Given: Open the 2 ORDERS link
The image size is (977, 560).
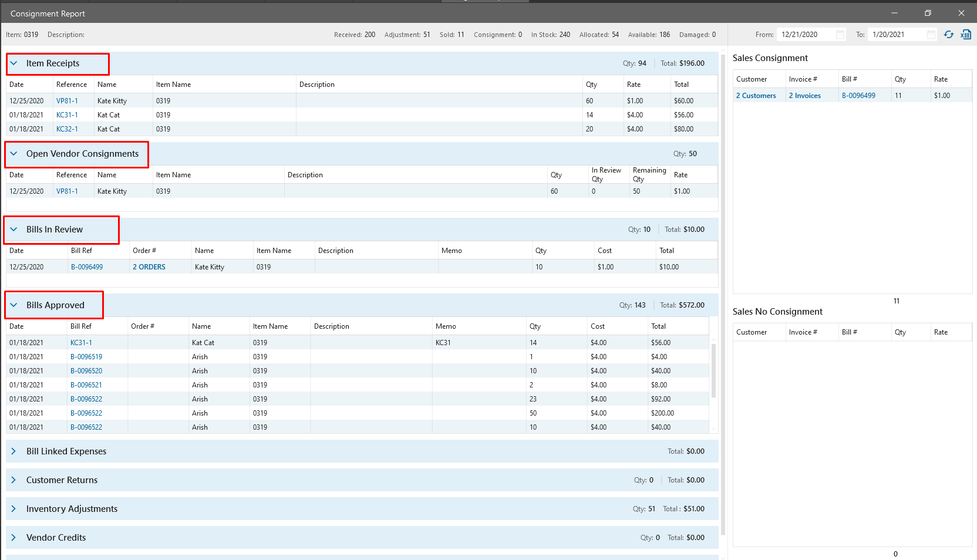Looking at the screenshot, I should pos(149,267).
